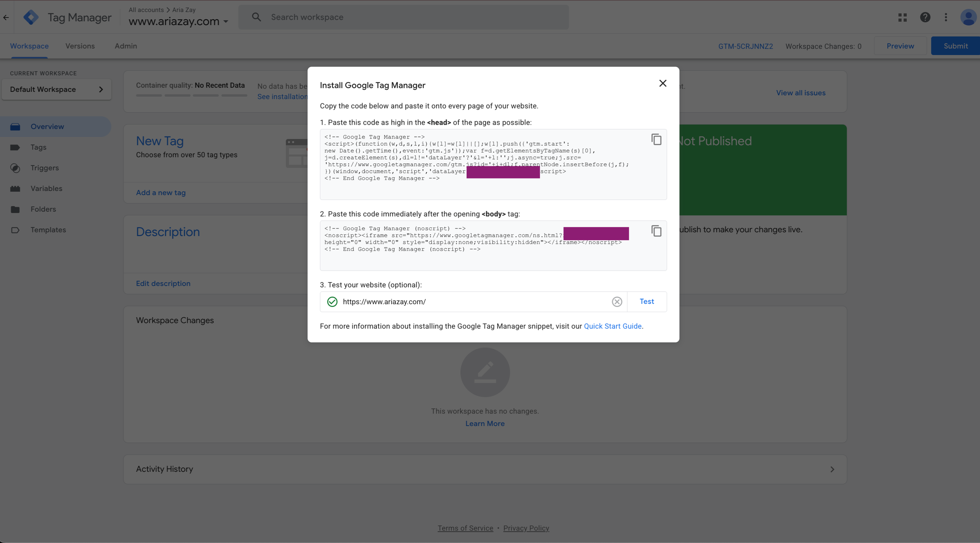The height and width of the screenshot is (543, 980).
Task: Click the search workspace field
Action: (x=404, y=17)
